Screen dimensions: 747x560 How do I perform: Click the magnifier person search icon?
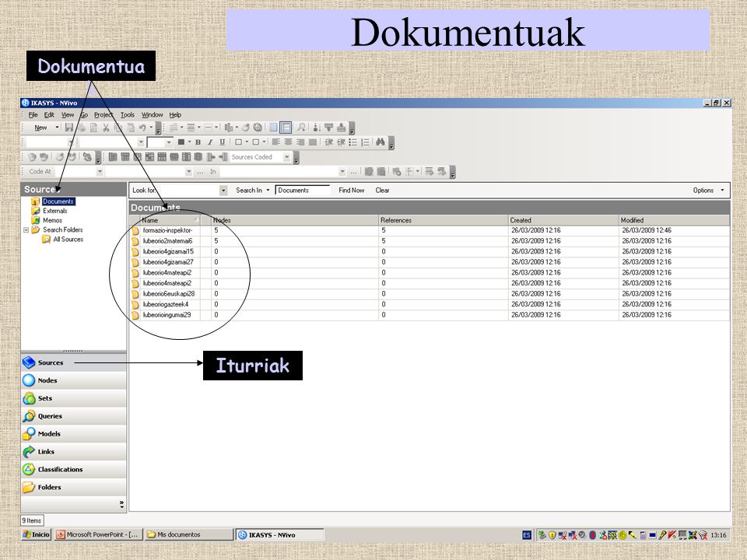click(x=301, y=128)
